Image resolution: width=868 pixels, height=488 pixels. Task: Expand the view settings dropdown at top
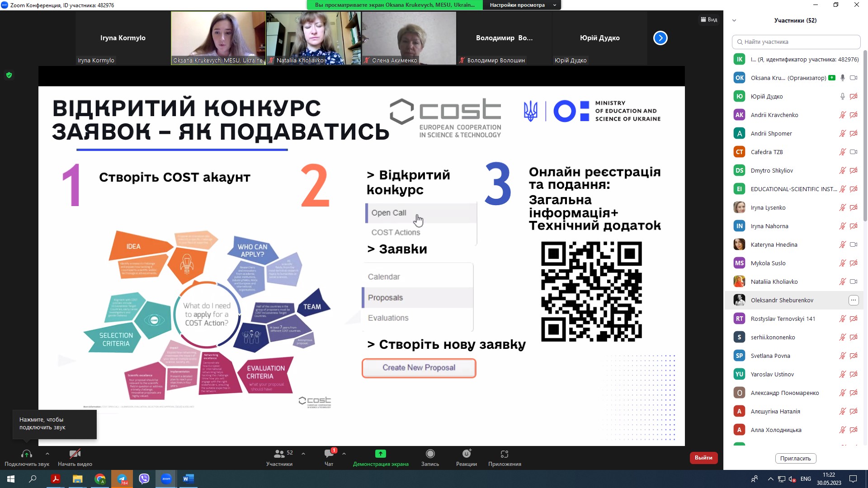(555, 5)
